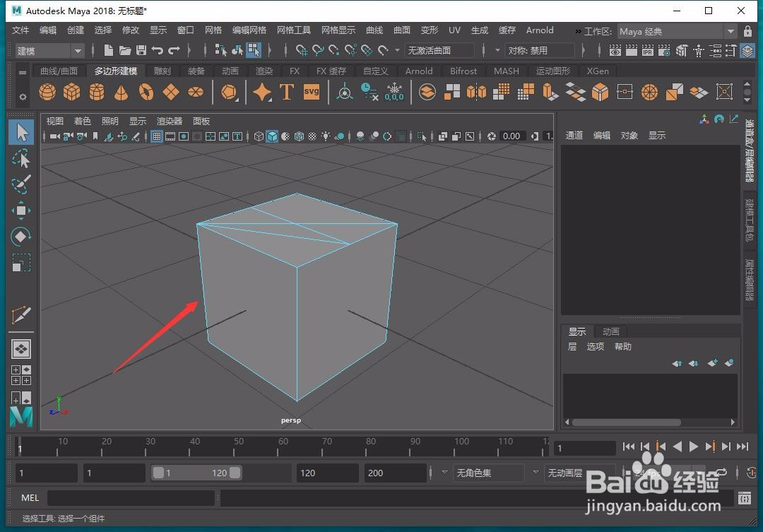Click inside the MEL command input field
This screenshot has height=532, width=763.
click(x=131, y=497)
